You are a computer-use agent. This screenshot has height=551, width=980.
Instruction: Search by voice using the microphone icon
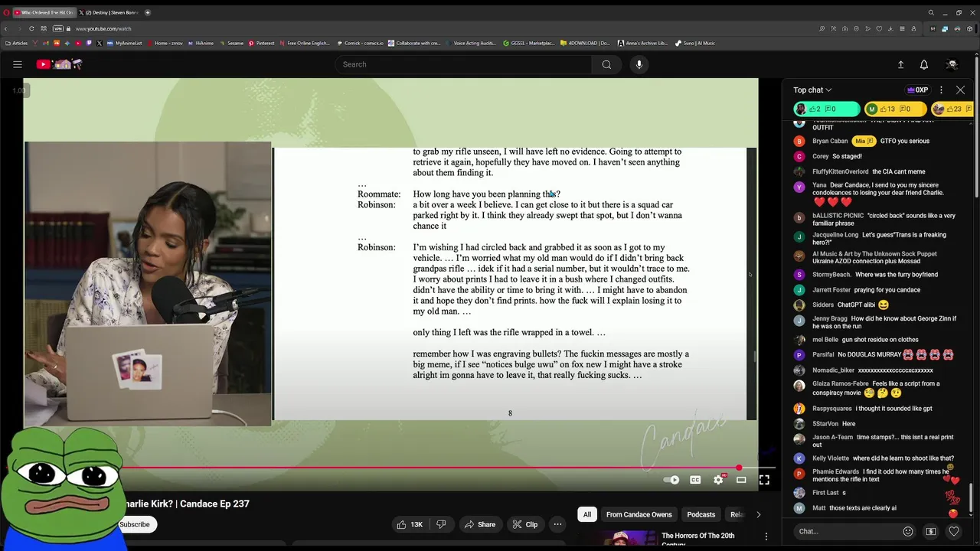(639, 64)
